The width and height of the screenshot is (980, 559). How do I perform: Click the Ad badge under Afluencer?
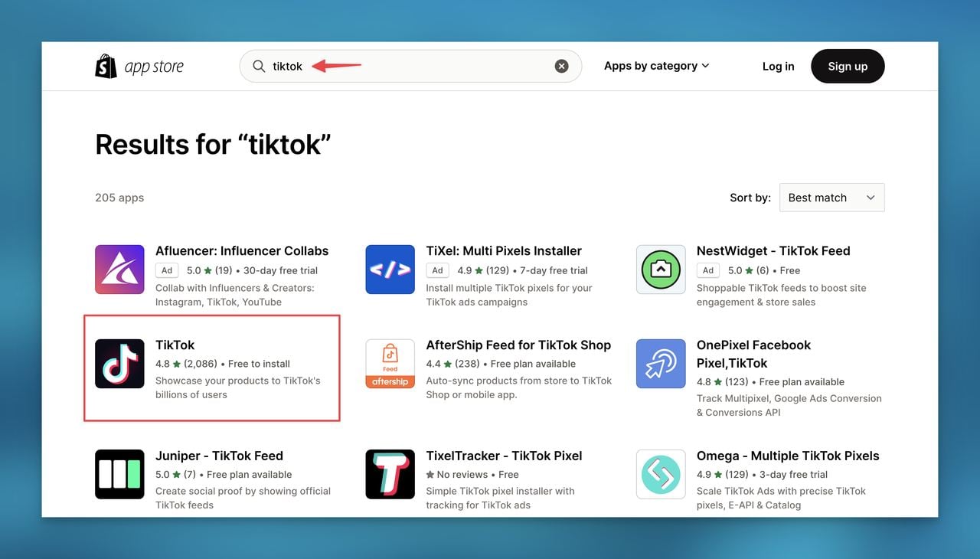167,270
